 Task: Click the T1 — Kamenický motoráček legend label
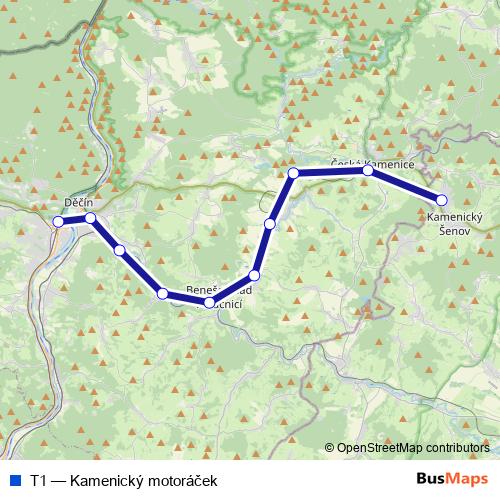coord(124,481)
